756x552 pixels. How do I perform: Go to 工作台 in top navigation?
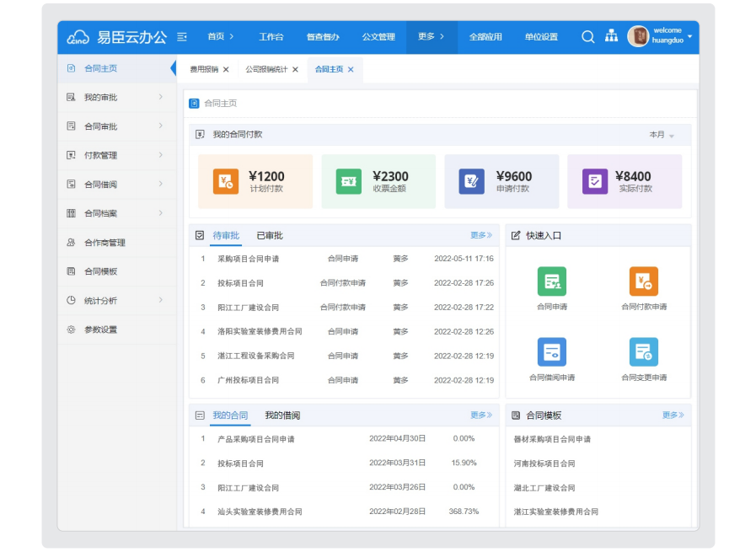point(271,36)
